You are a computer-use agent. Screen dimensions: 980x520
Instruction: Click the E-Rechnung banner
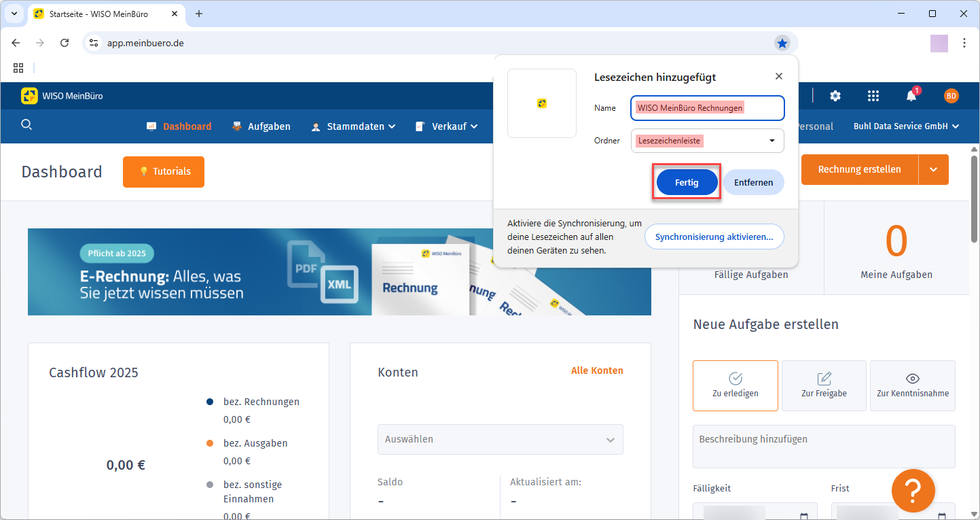tap(340, 272)
